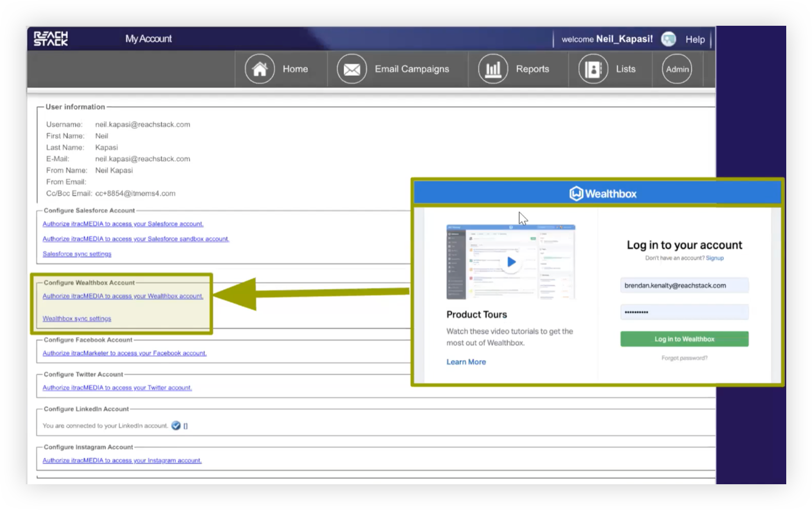Select the Email Campaigns menu label
The width and height of the screenshot is (812, 510).
coord(412,69)
